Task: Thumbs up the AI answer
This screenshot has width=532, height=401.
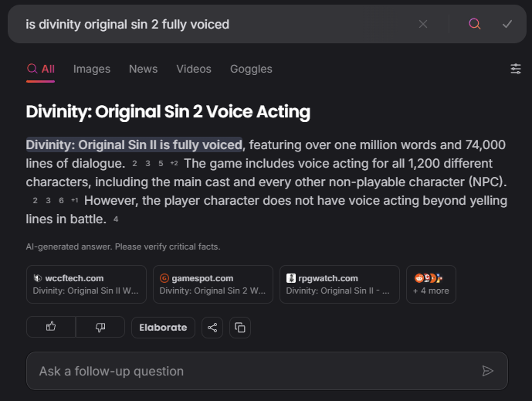Action: (x=51, y=327)
